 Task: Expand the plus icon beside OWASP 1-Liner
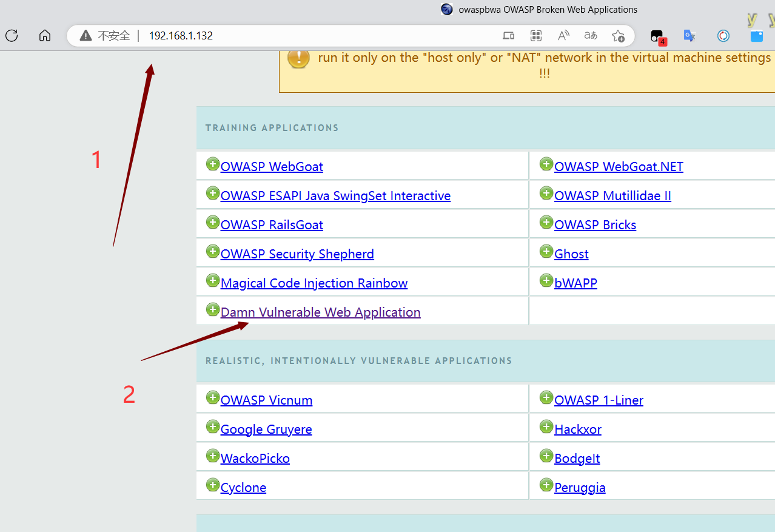click(546, 397)
